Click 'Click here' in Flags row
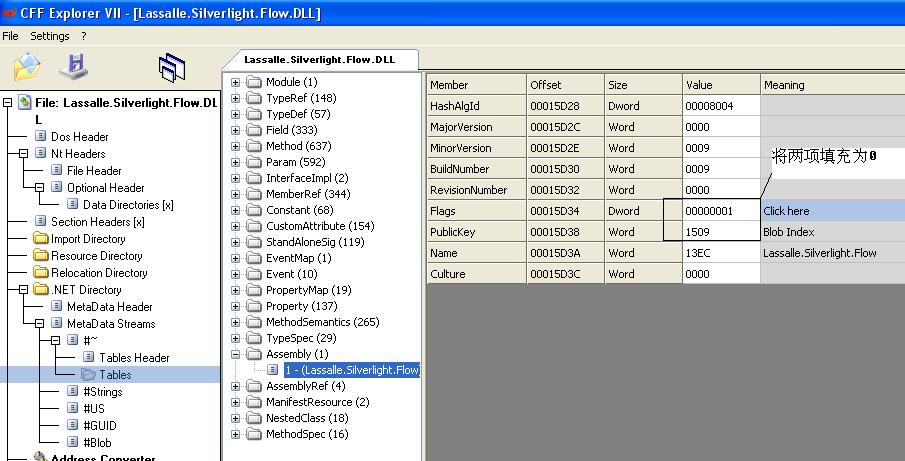 tap(786, 211)
